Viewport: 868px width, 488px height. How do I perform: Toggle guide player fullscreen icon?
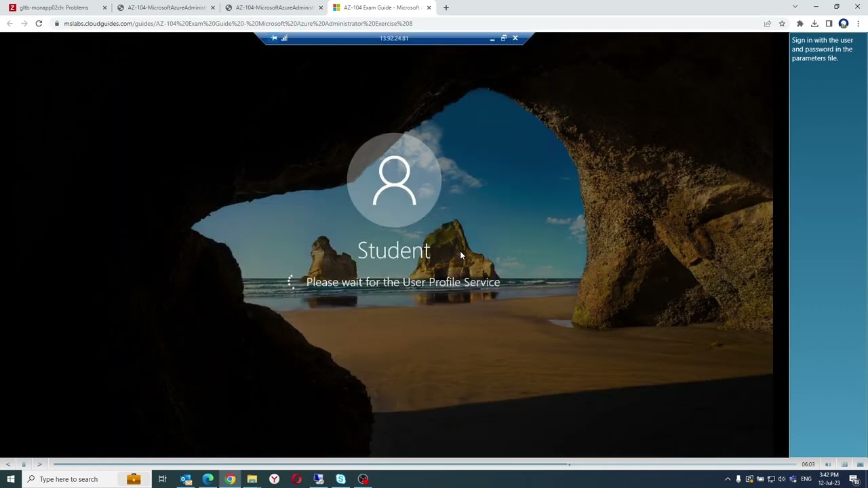(x=860, y=464)
